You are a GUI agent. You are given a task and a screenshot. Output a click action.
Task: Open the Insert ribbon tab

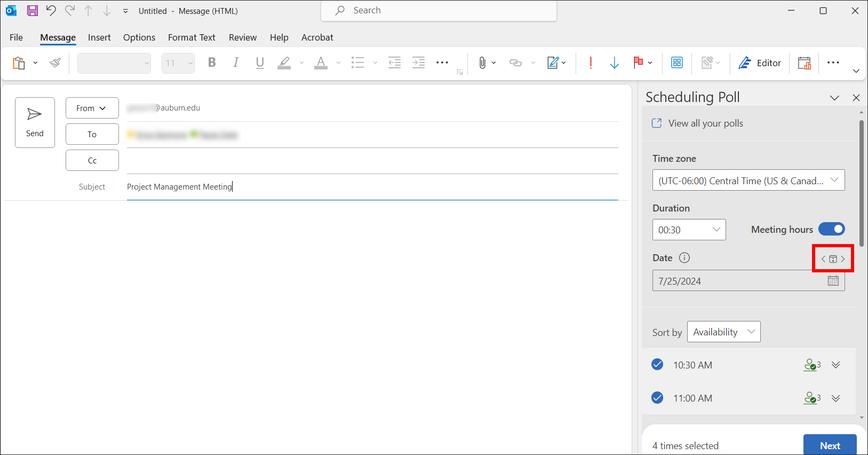(x=99, y=37)
